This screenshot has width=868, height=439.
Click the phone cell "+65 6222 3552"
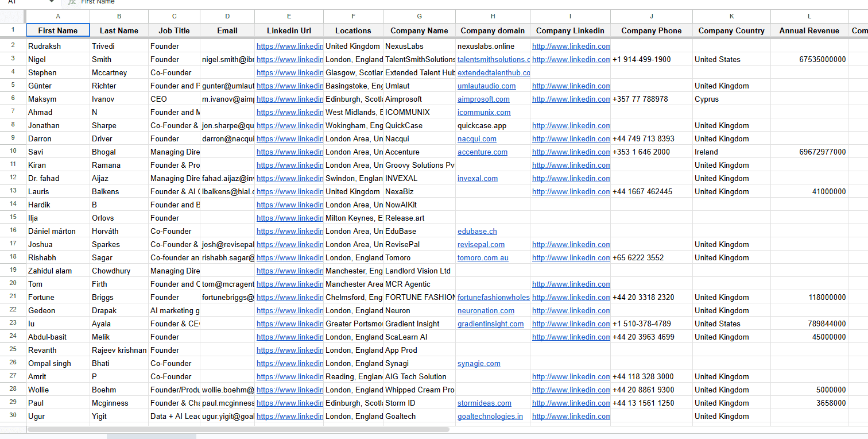click(652, 258)
